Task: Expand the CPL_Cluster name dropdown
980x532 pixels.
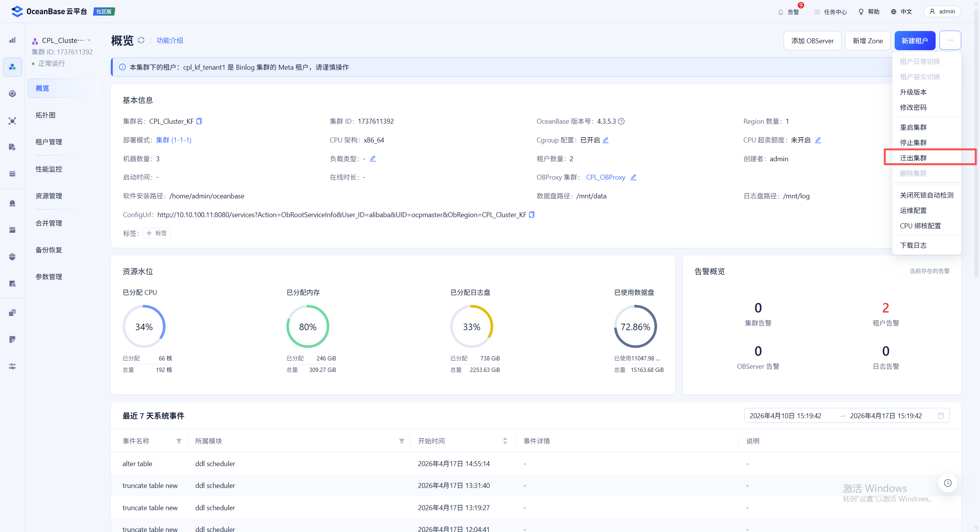Action: point(89,40)
